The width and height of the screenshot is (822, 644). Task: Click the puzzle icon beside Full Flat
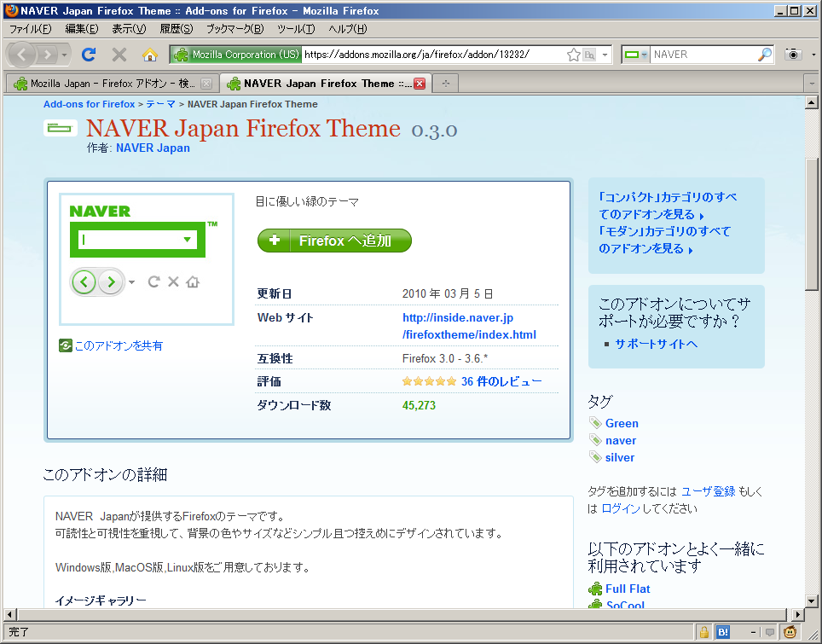click(595, 589)
